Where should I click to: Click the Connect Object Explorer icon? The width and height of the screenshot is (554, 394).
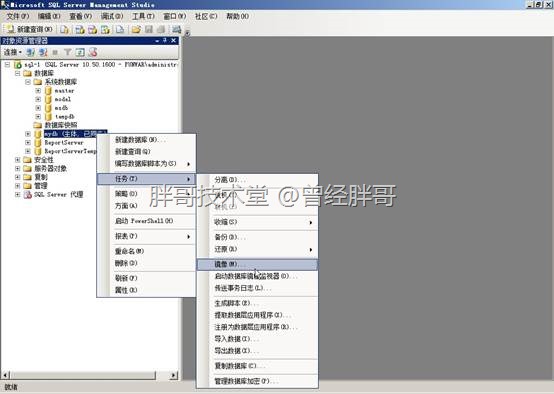click(31, 52)
